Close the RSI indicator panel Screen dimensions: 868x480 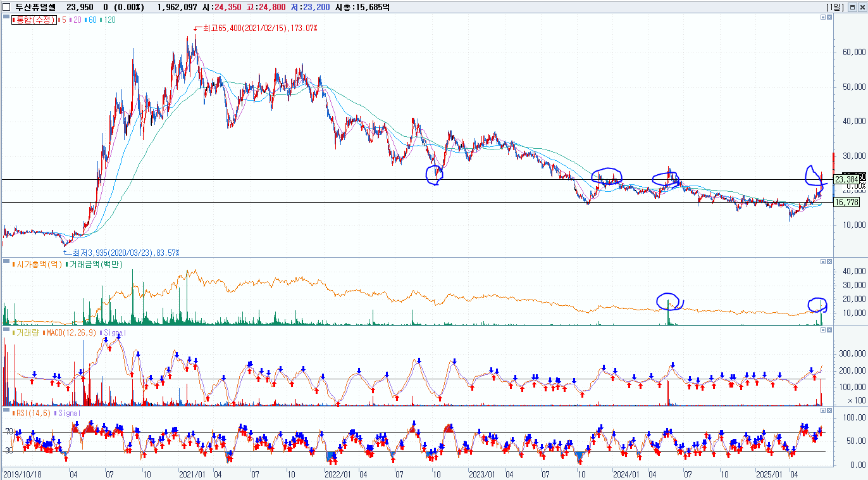point(830,410)
